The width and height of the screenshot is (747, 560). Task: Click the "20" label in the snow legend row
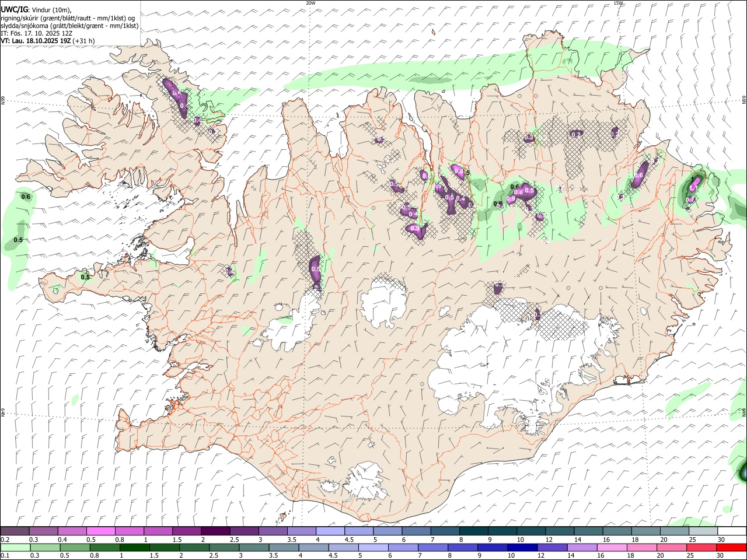point(664,540)
